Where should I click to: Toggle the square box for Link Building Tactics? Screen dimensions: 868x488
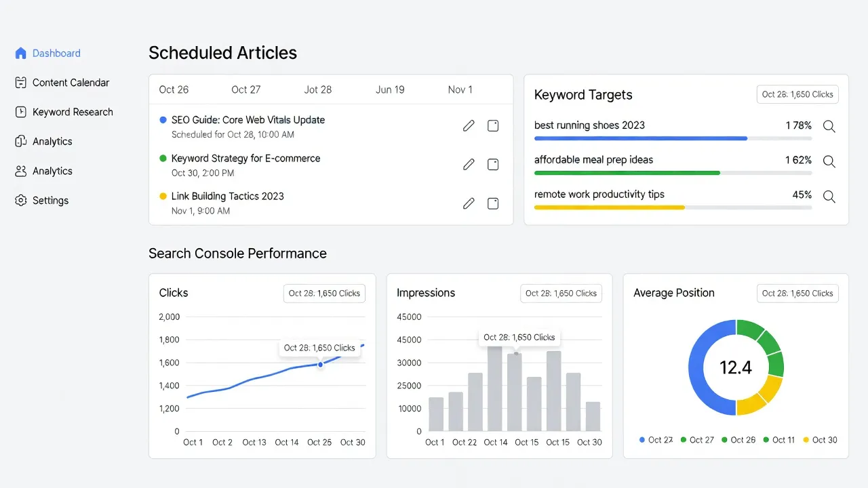point(493,203)
